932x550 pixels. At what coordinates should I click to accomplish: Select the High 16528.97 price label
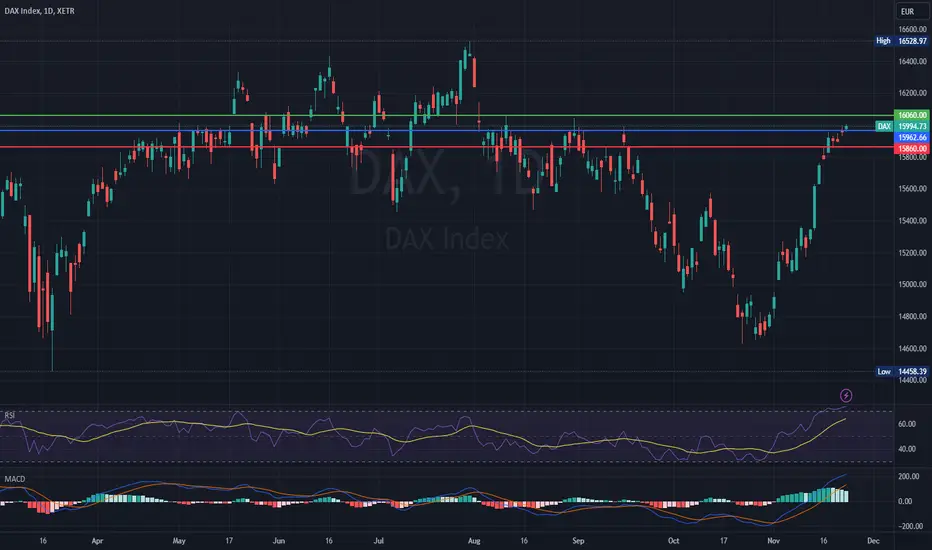pyautogui.click(x=901, y=41)
